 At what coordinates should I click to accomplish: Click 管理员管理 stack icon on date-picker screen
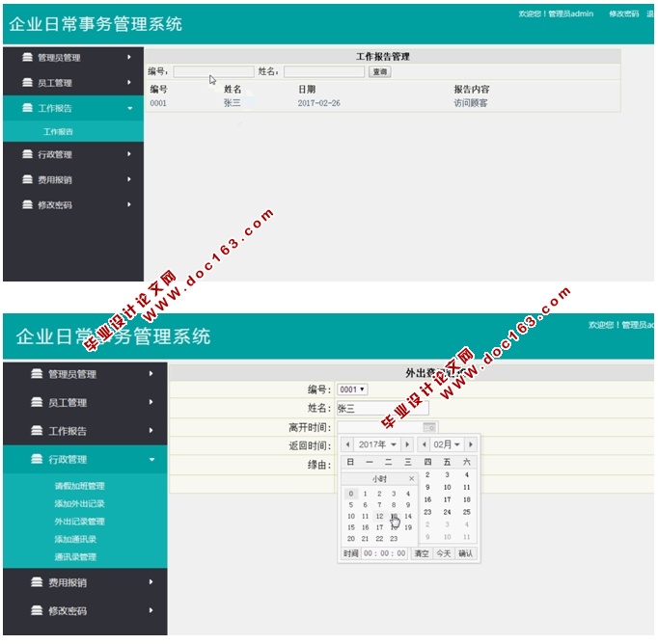pos(37,373)
